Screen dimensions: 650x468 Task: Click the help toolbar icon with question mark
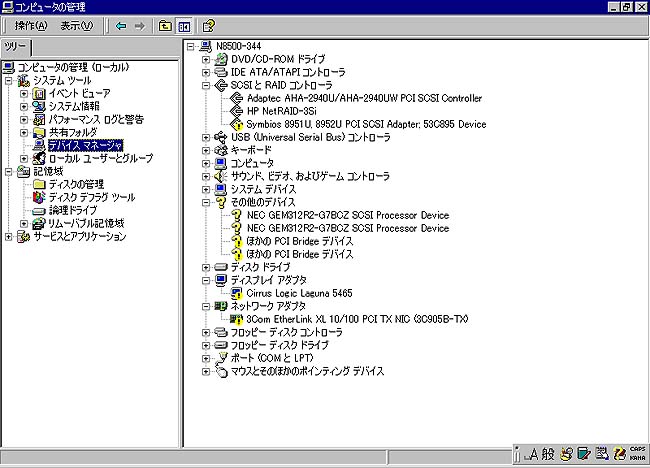point(208,26)
